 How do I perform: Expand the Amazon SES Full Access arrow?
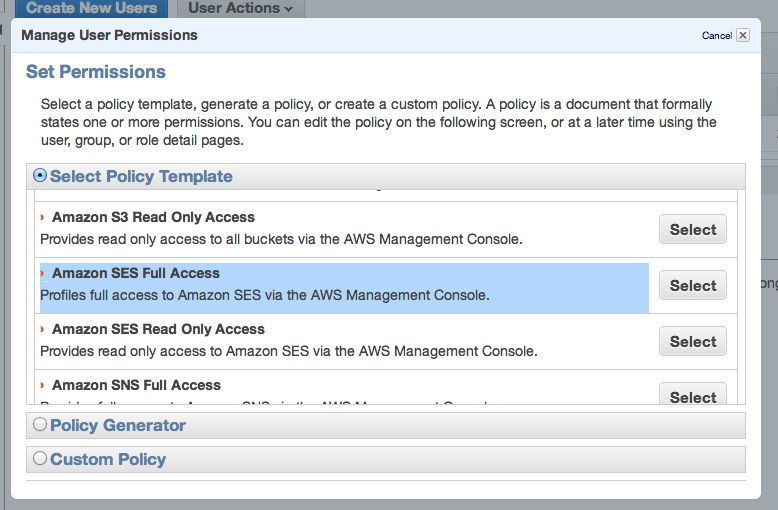pos(42,273)
